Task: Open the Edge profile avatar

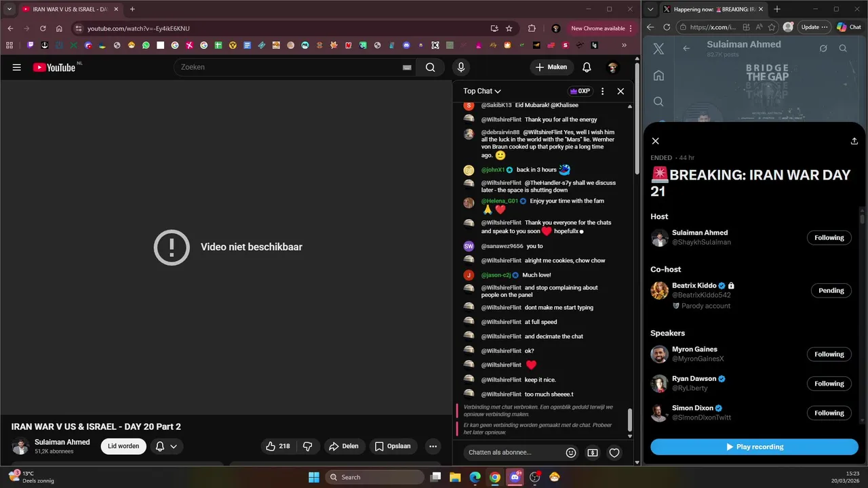Action: point(788,27)
